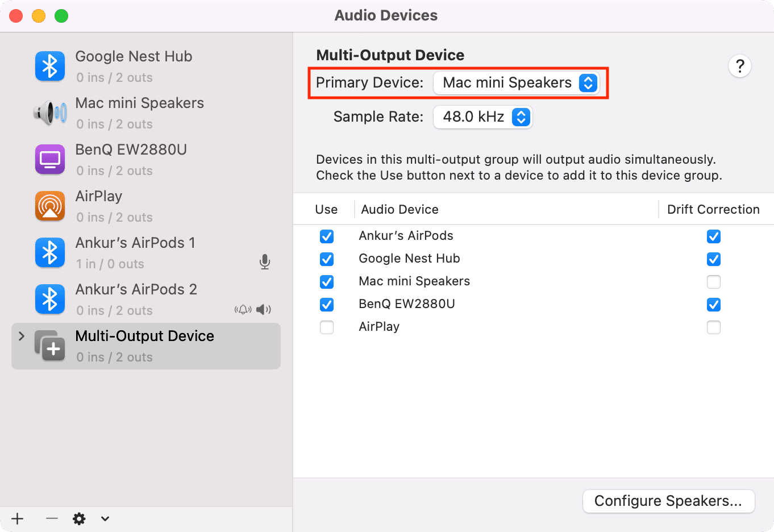Screen dimensions: 774x532
Task: Enable Use checkbox for AirPlay
Action: click(x=327, y=327)
